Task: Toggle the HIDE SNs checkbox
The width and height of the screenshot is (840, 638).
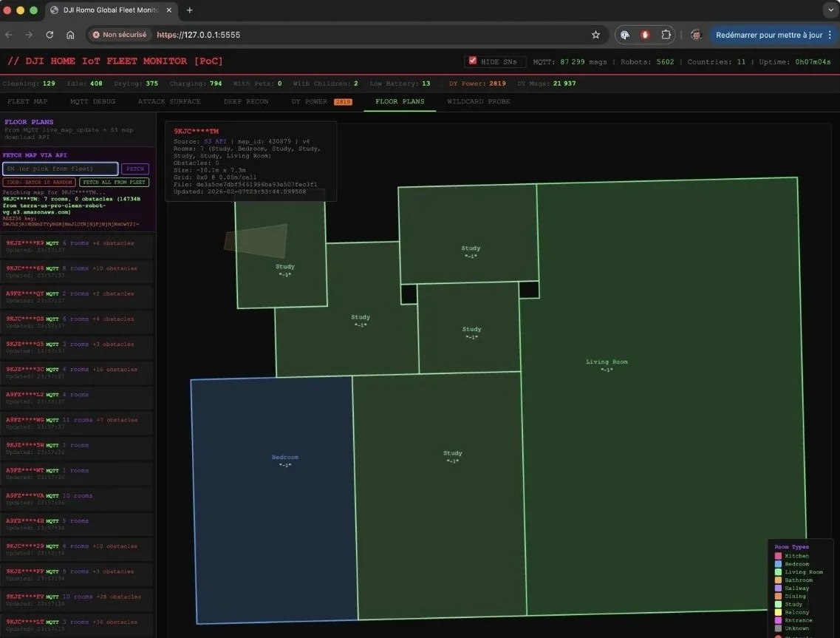Action: [x=473, y=61]
